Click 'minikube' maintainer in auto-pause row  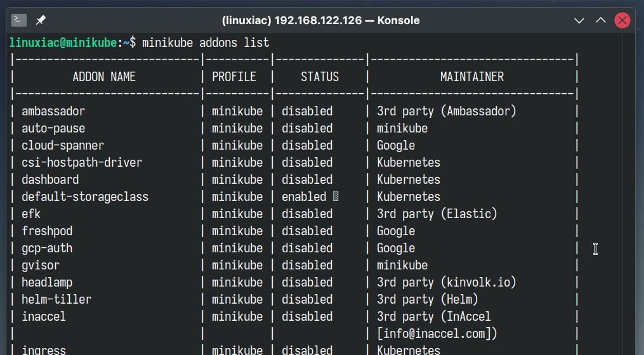click(402, 129)
